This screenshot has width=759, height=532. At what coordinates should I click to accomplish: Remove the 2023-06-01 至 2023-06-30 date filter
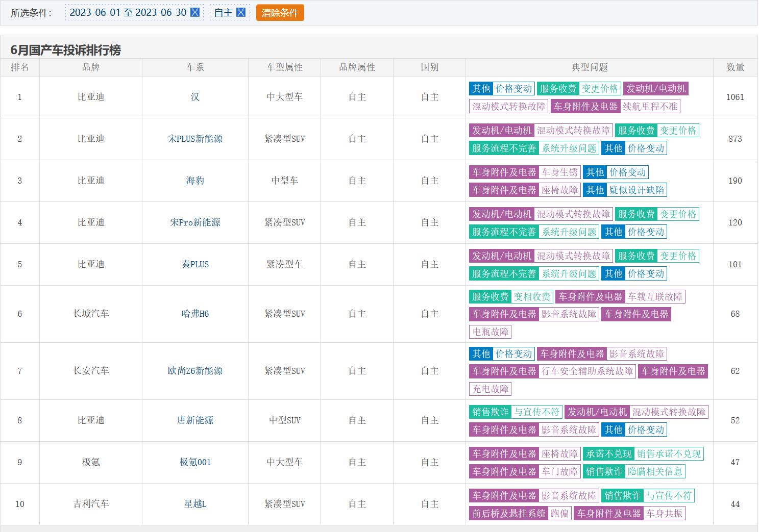[194, 13]
